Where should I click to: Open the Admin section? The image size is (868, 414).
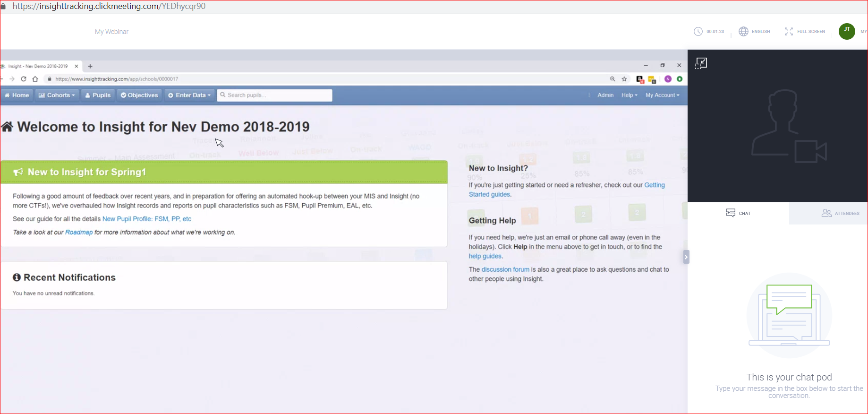605,95
